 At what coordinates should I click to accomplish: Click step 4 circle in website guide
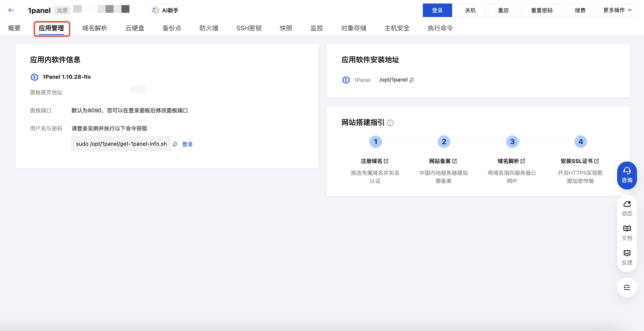(581, 142)
